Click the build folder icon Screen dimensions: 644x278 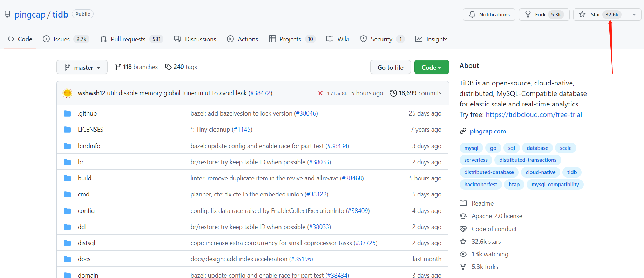click(x=67, y=178)
